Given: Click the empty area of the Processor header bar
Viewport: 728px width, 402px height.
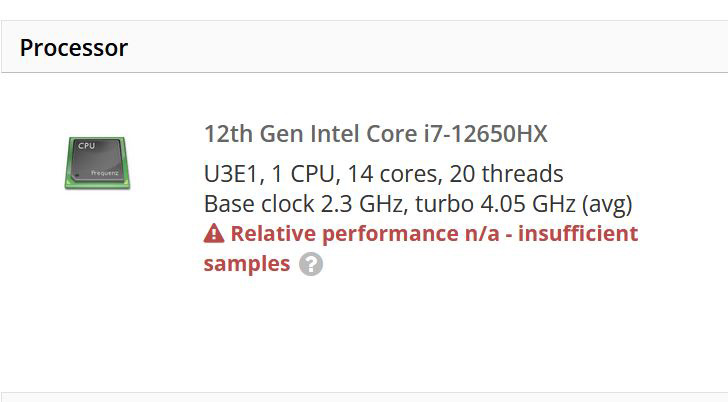Looking at the screenshot, I should [420, 47].
